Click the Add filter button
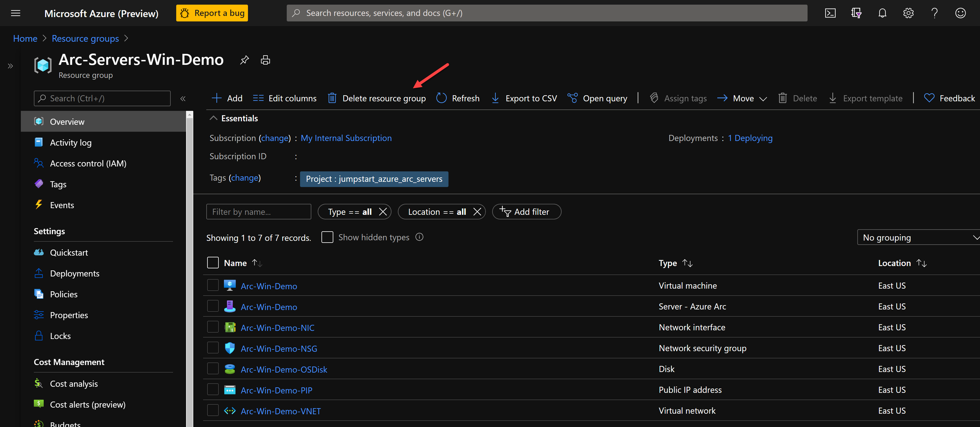The image size is (980, 427). point(527,212)
